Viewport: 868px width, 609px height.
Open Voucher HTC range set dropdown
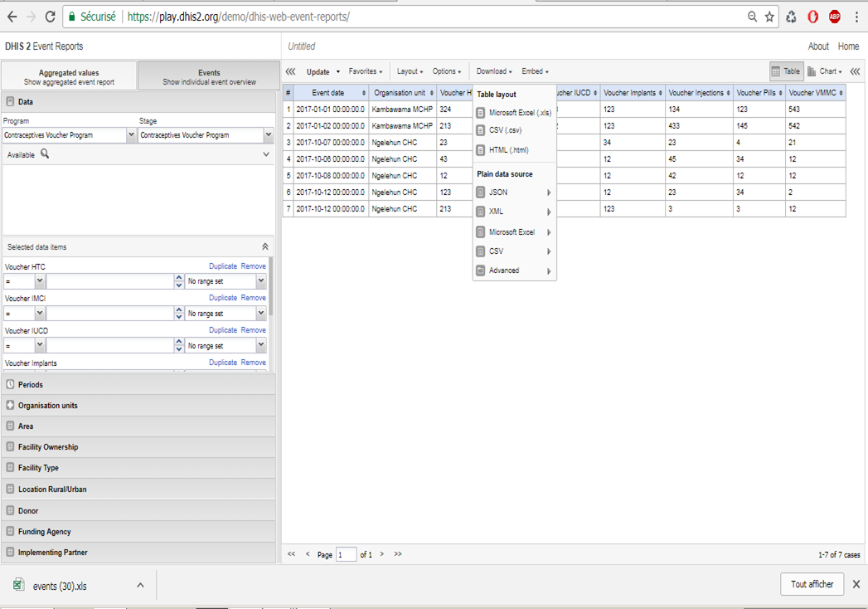260,282
